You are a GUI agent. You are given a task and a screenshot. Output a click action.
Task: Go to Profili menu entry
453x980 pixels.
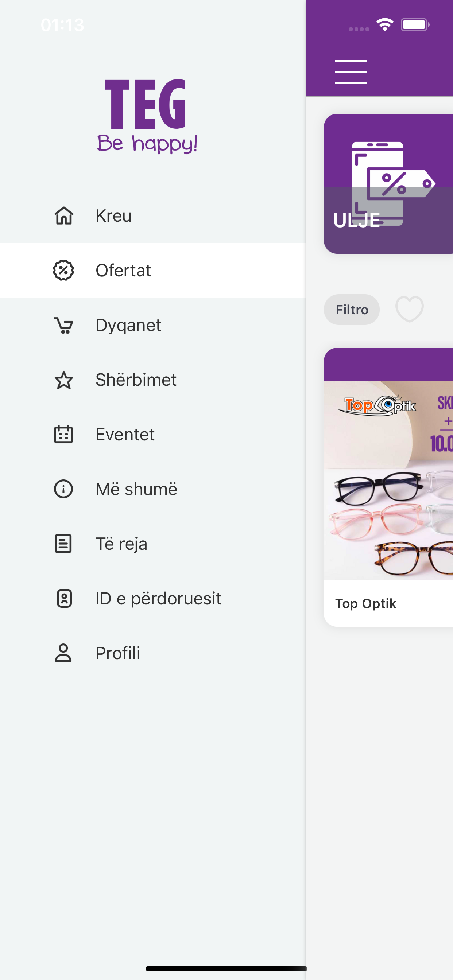point(118,653)
